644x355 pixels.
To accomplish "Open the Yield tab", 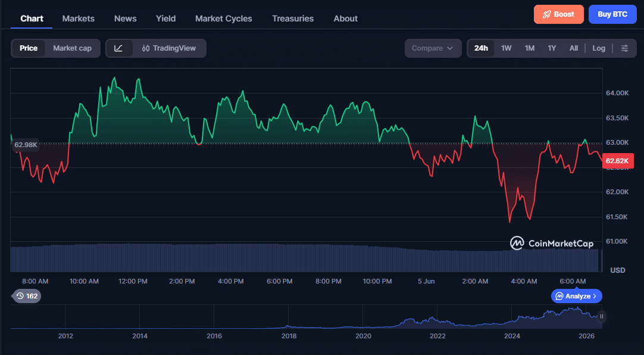I will click(166, 18).
